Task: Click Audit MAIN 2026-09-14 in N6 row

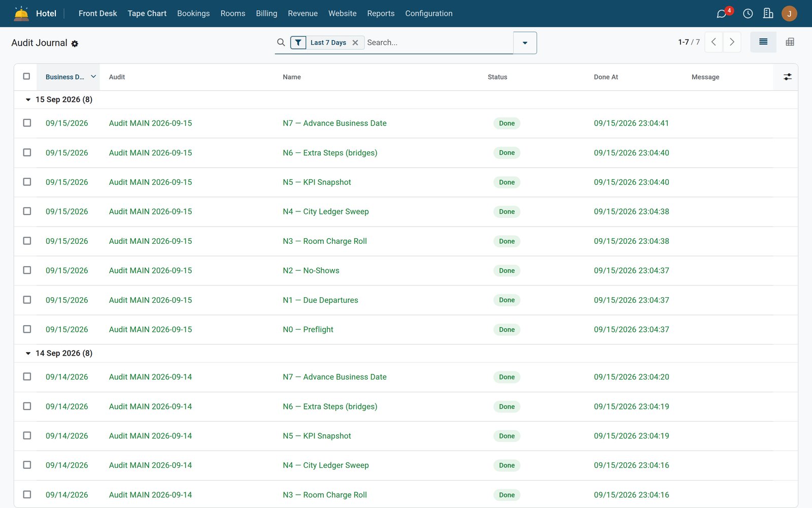Action: [150, 406]
